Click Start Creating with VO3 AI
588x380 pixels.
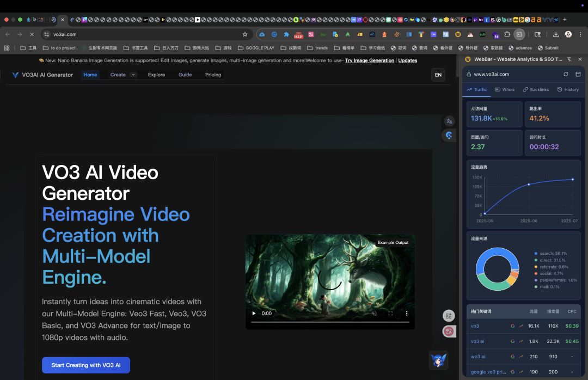86,365
